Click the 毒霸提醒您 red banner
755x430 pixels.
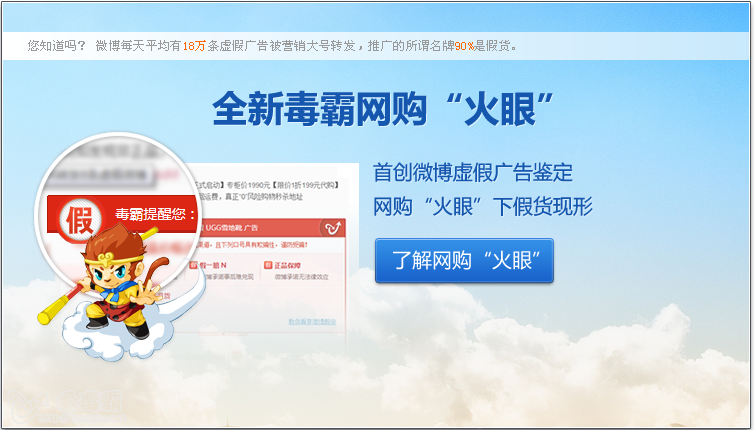pyautogui.click(x=123, y=214)
